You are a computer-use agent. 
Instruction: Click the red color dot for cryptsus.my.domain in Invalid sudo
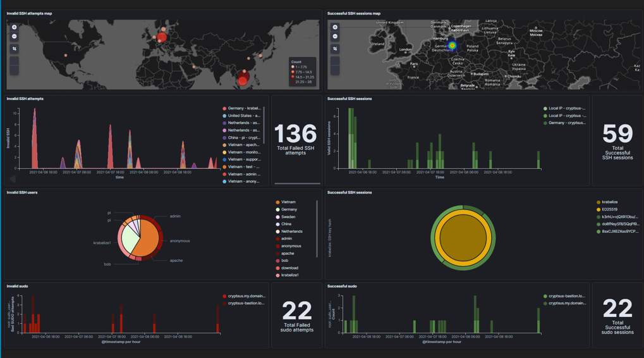tap(224, 296)
